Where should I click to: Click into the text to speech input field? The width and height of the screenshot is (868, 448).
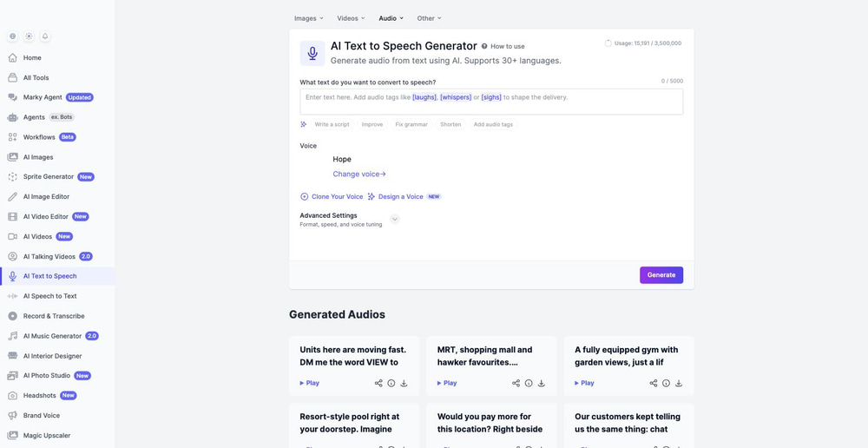click(491, 102)
